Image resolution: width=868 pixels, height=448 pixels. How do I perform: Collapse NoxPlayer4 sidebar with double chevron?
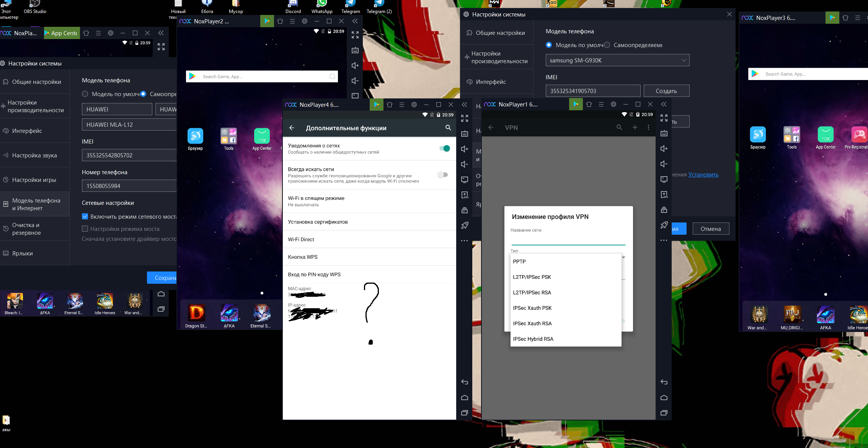[464, 105]
